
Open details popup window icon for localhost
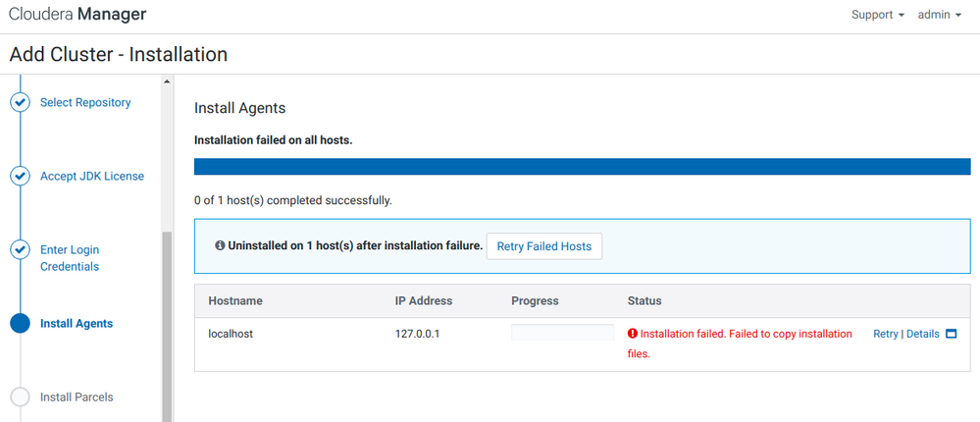click(951, 334)
